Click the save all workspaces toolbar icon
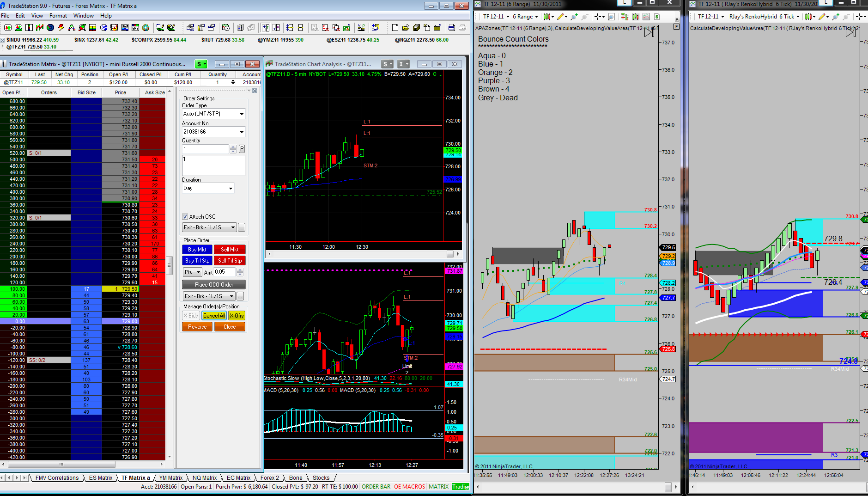Image resolution: width=868 pixels, height=496 pixels. (x=416, y=28)
